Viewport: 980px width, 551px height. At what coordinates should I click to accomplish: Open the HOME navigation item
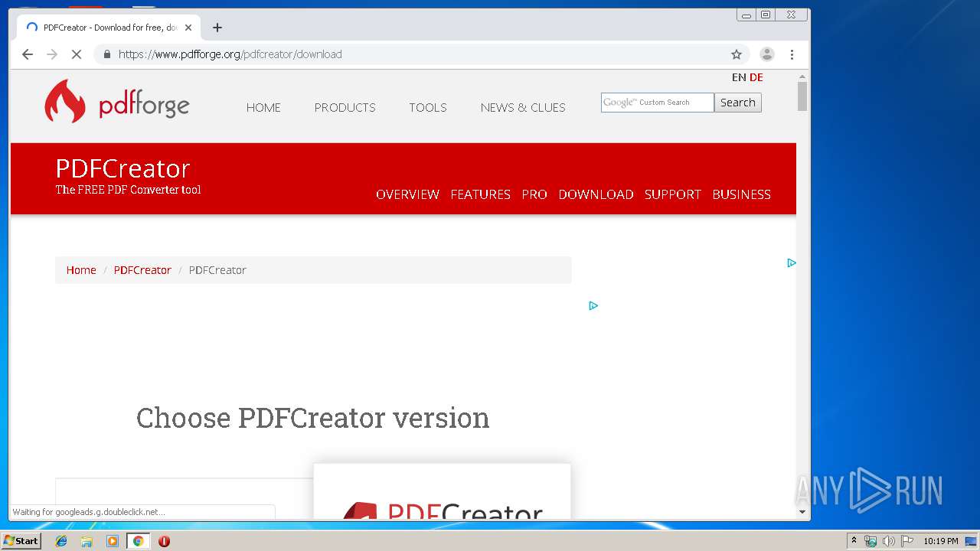coord(263,107)
